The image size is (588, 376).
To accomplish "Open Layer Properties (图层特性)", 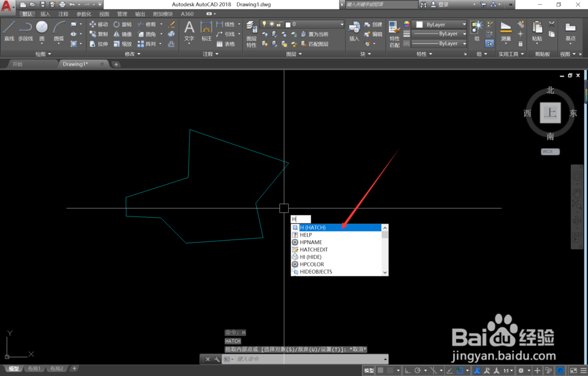I will 251,35.
